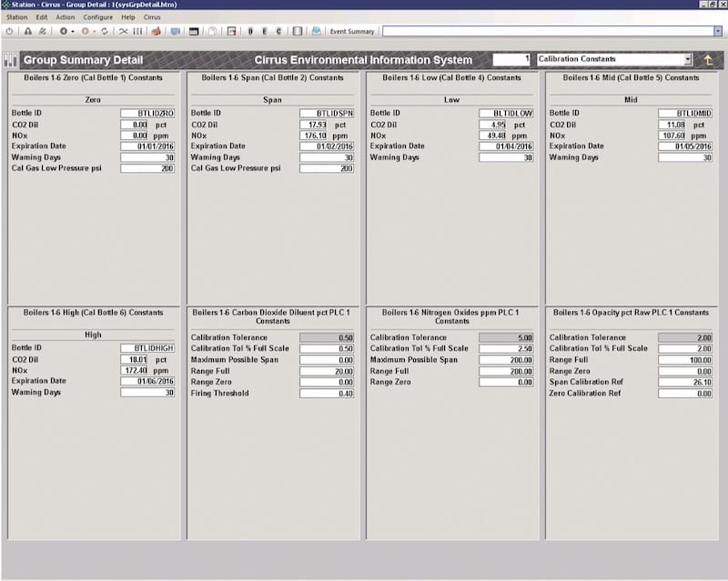Click the Zero Expiration Date field 01/01/2016

[x=147, y=146]
